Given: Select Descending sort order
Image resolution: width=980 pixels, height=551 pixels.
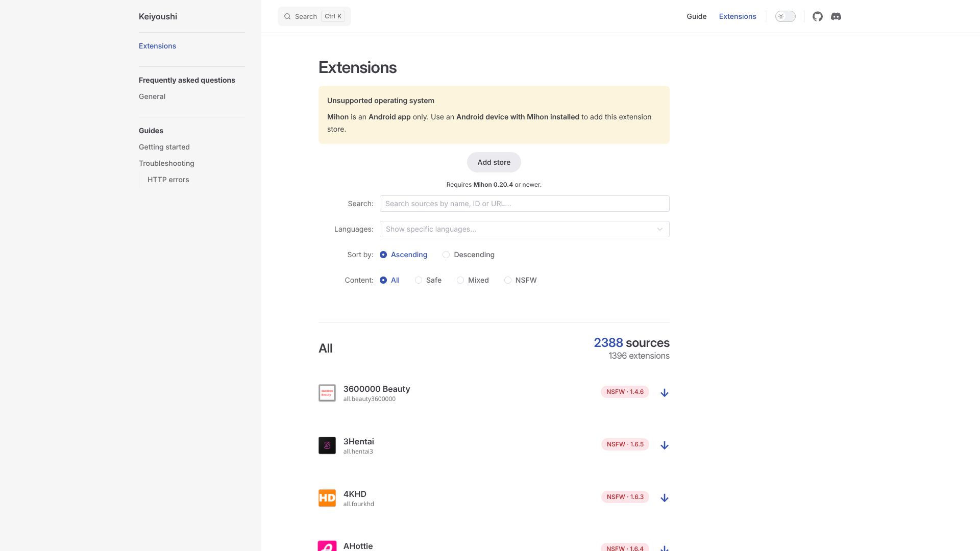Looking at the screenshot, I should pyautogui.click(x=469, y=255).
